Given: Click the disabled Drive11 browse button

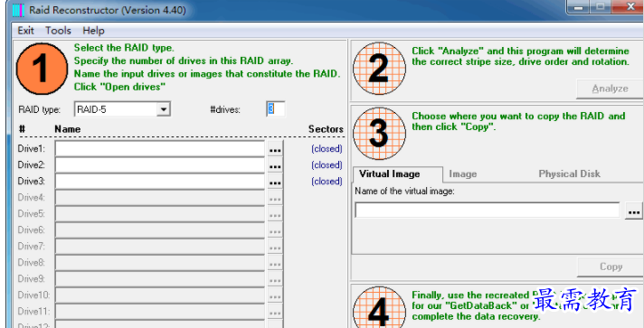Looking at the screenshot, I should click(275, 312).
